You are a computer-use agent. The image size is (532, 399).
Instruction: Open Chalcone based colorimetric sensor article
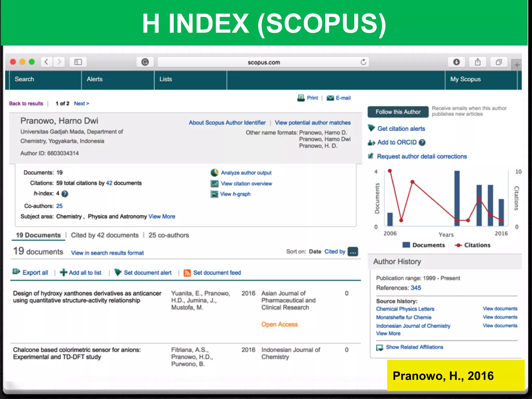pyautogui.click(x=77, y=353)
